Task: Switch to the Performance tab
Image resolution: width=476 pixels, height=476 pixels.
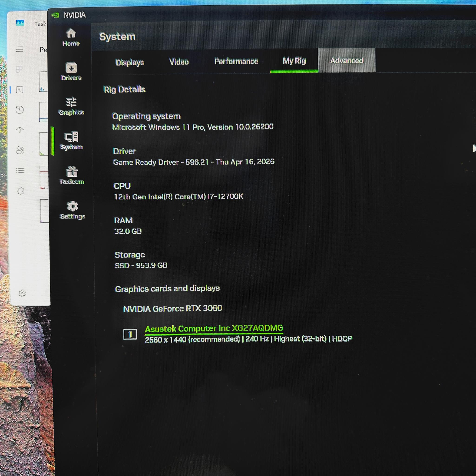Action: point(236,61)
